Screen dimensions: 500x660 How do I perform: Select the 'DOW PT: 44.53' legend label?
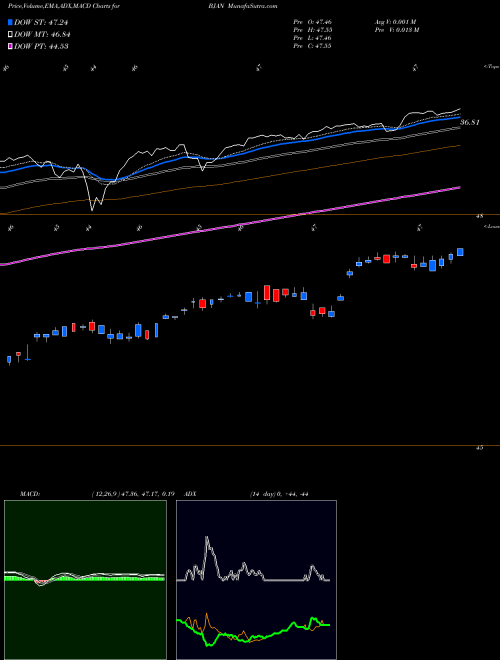41,46
